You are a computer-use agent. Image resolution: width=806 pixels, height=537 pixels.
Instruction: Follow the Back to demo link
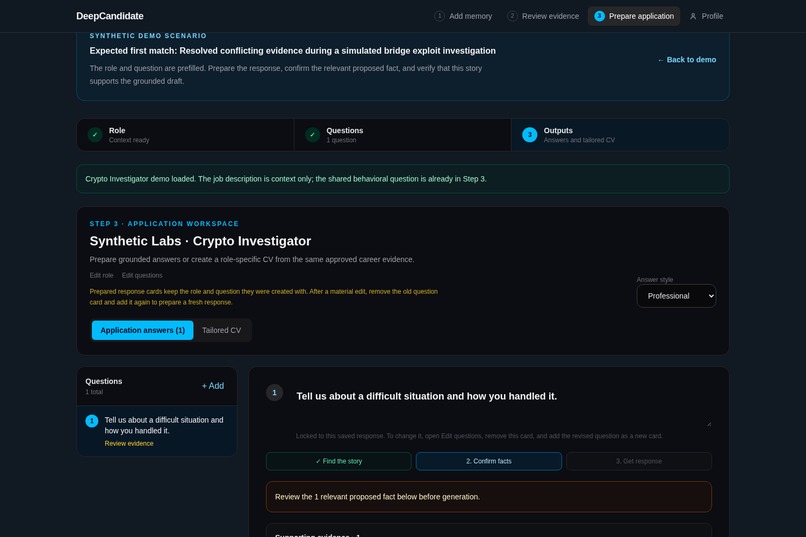(x=687, y=60)
